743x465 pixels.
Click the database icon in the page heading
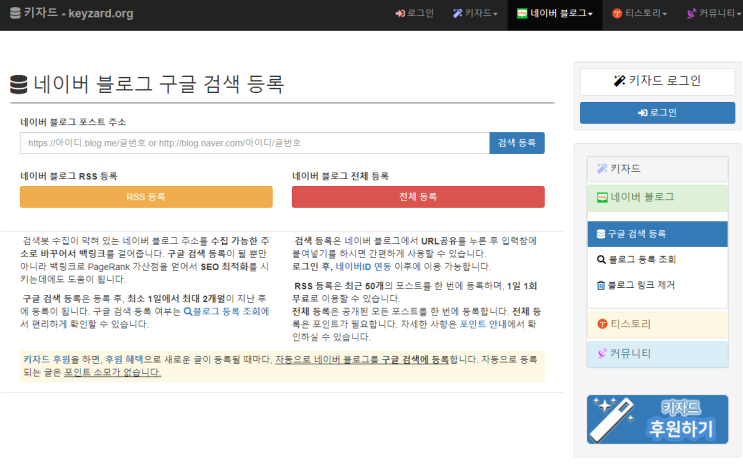coord(19,85)
